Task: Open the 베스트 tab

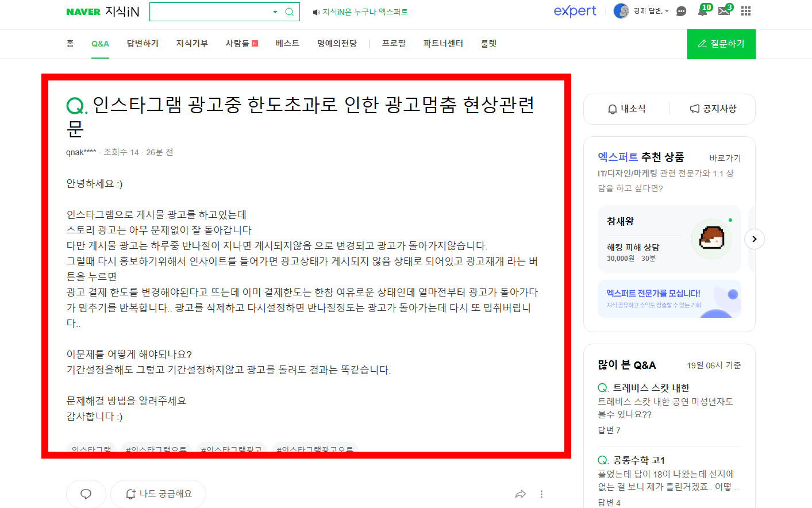Action: click(x=287, y=44)
